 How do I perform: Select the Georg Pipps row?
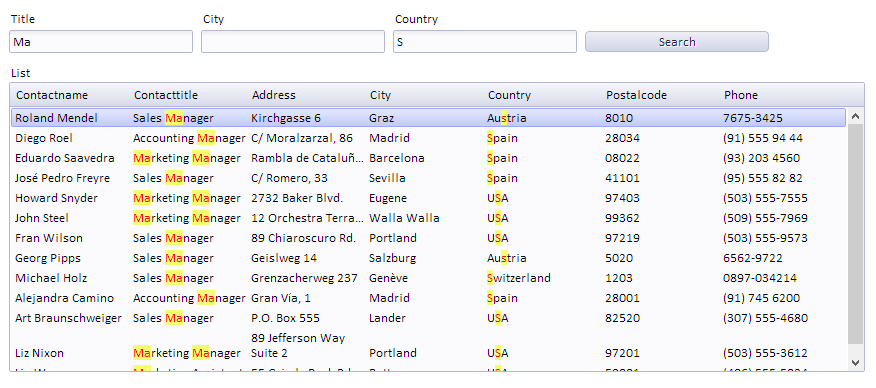(x=428, y=258)
